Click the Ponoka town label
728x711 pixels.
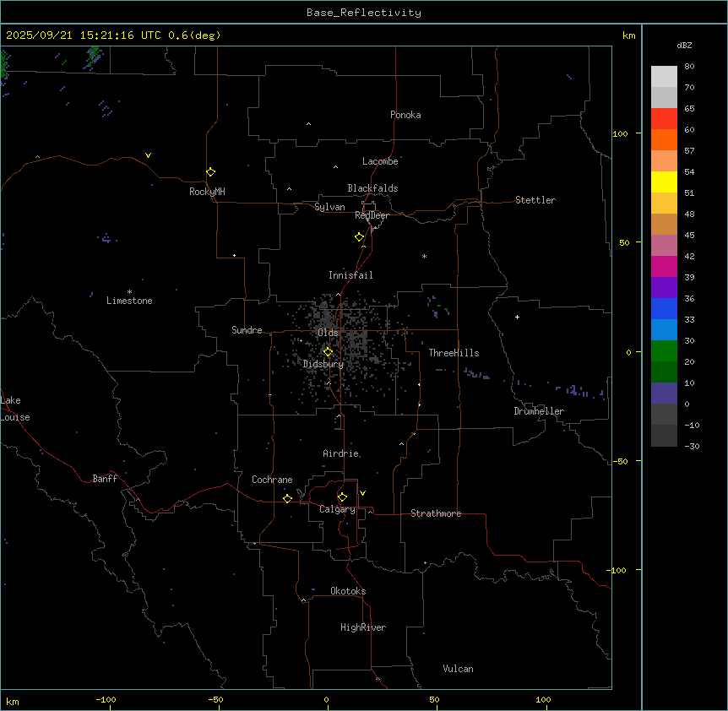point(405,115)
